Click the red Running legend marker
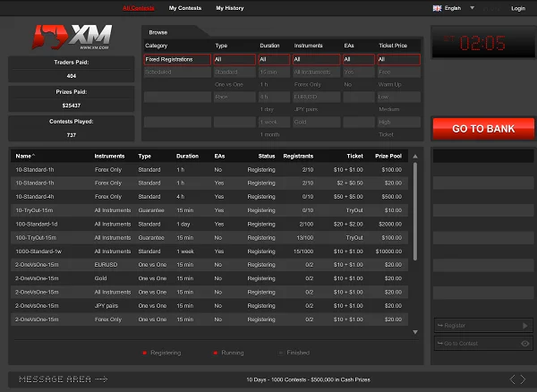The image size is (537, 392). pyautogui.click(x=216, y=353)
